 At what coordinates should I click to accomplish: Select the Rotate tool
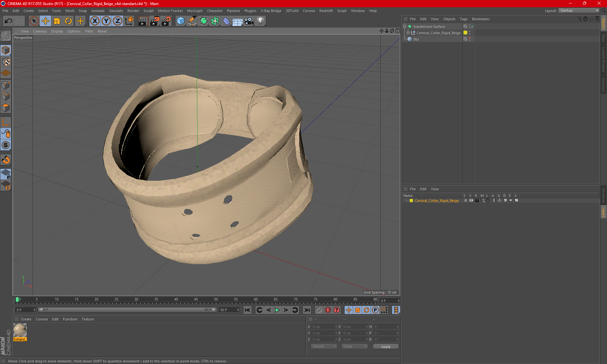[68, 21]
